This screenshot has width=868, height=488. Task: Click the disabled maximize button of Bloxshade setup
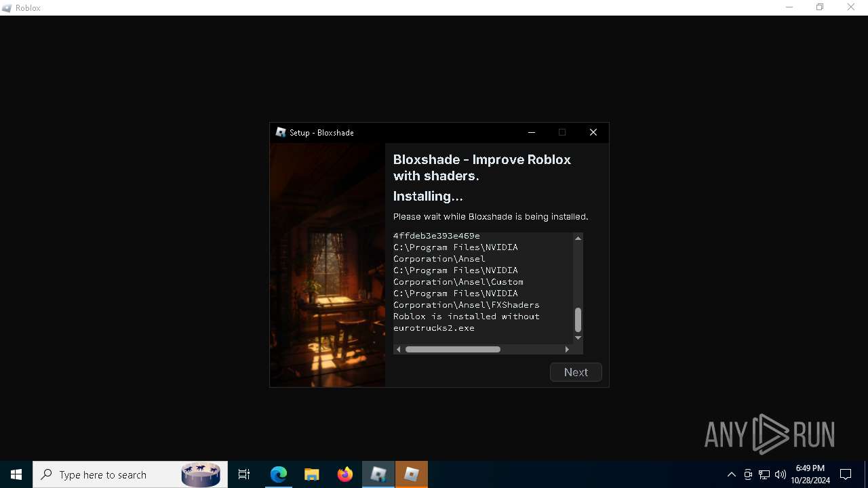562,132
